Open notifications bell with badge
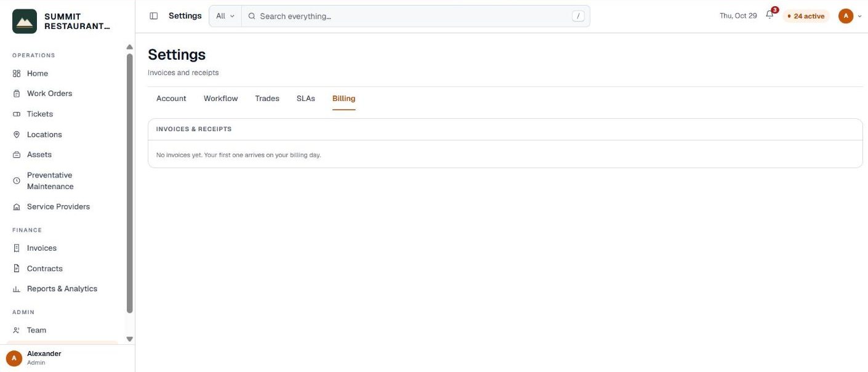This screenshot has height=372, width=868. (770, 15)
